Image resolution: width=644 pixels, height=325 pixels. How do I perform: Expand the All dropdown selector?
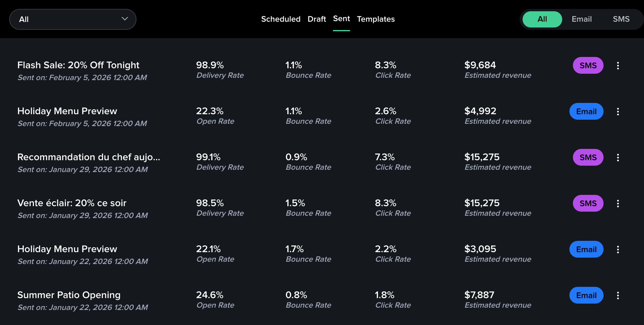pos(73,19)
